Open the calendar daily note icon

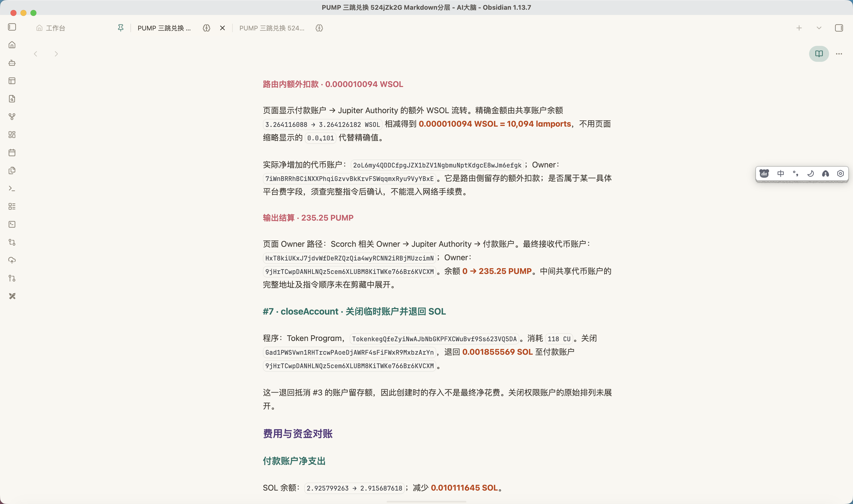click(x=12, y=153)
